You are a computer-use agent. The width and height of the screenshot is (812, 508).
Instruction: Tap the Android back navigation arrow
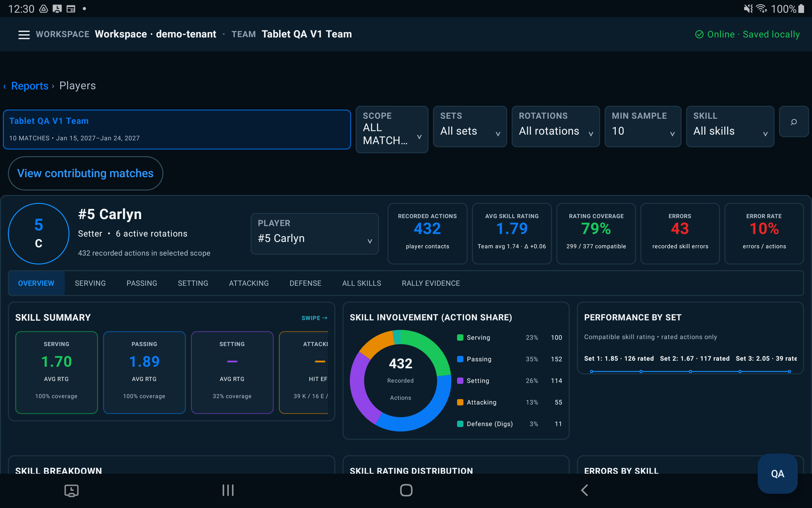[584, 490]
